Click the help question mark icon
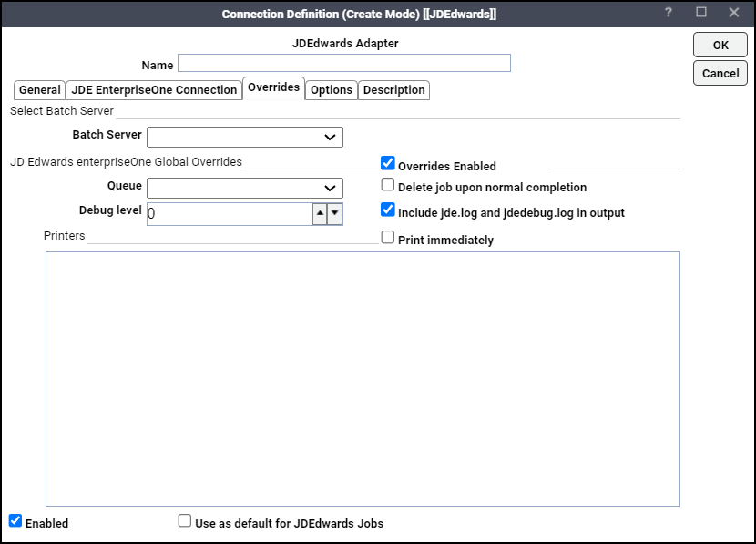This screenshot has width=756, height=544. [669, 13]
